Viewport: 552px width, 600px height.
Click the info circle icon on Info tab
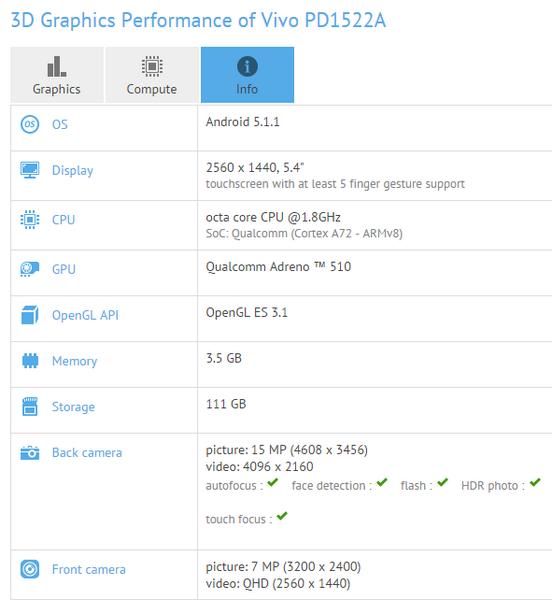tap(247, 67)
